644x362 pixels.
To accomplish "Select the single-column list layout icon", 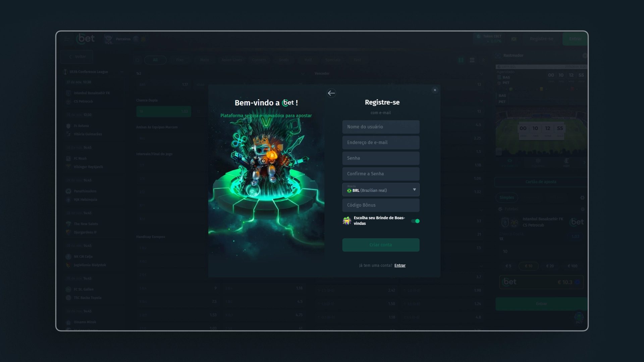I will point(472,60).
